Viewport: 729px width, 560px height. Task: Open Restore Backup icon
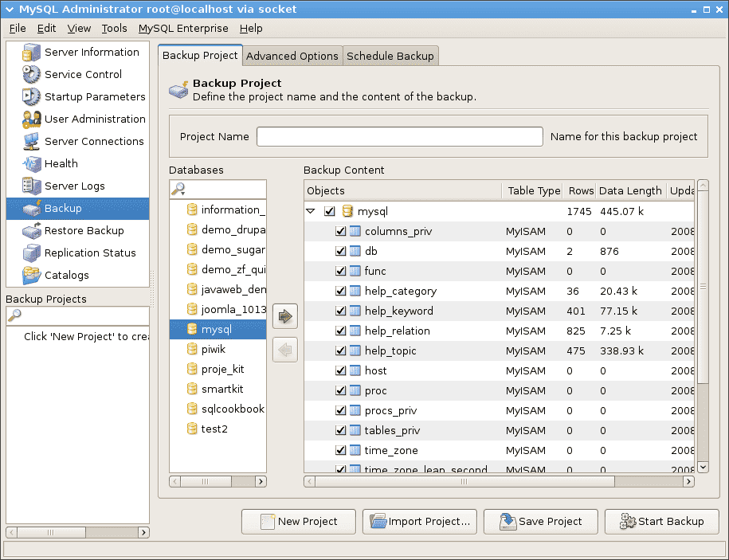(31, 230)
